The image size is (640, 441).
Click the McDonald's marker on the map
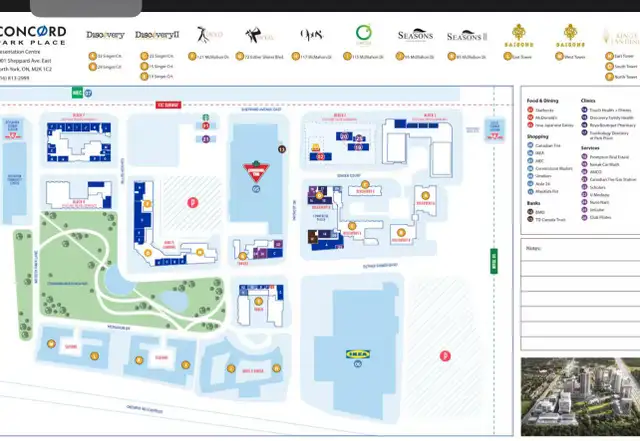321,156
